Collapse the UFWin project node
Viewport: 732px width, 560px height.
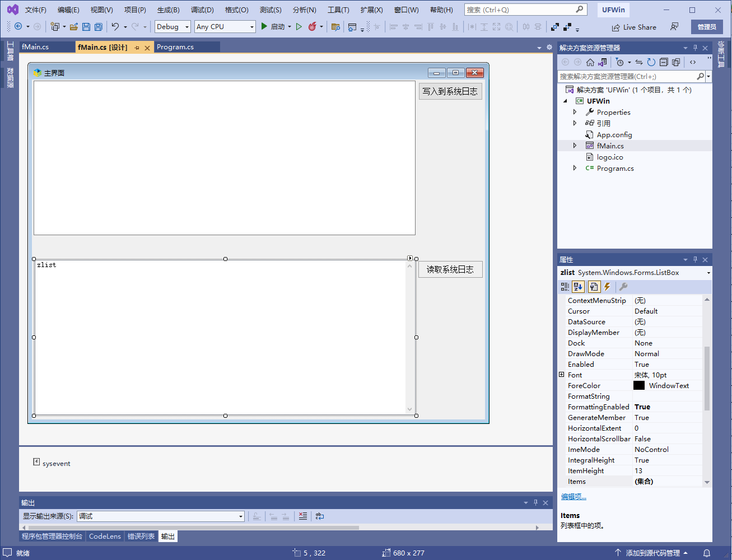coord(565,101)
